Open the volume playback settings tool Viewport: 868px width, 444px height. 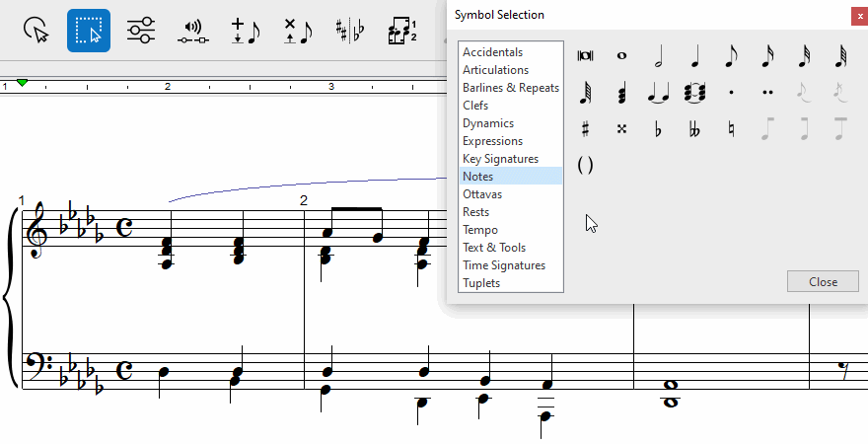click(x=193, y=31)
